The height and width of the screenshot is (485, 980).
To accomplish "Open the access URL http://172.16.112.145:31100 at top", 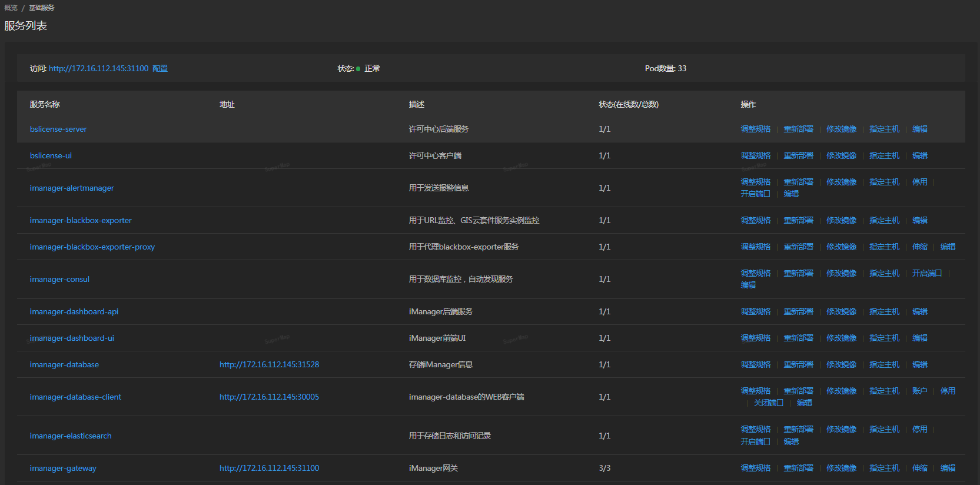I will point(98,68).
